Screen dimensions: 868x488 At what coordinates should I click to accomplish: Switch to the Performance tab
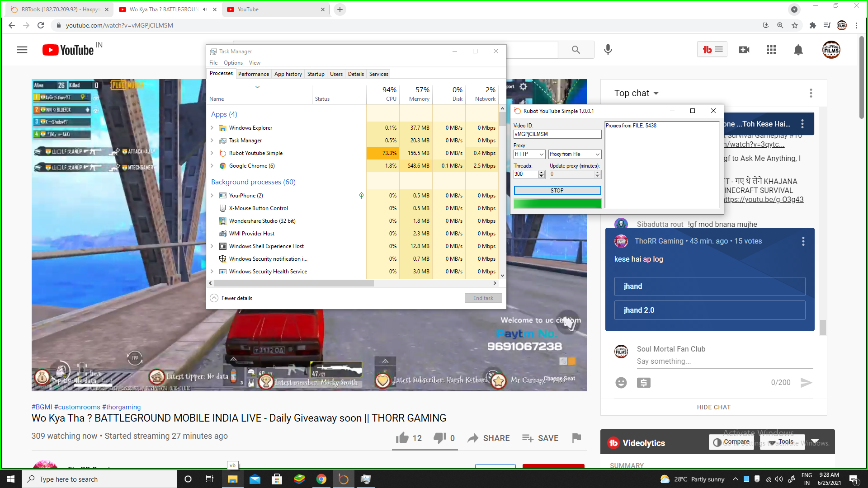click(x=253, y=74)
